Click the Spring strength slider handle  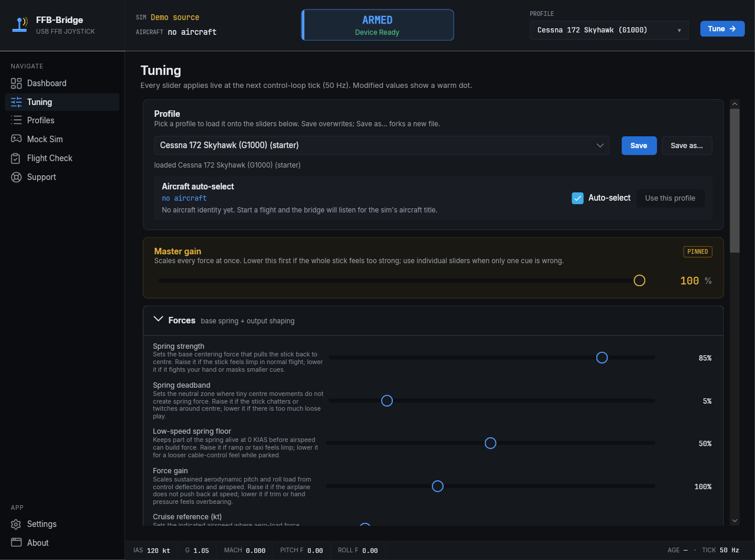(602, 358)
